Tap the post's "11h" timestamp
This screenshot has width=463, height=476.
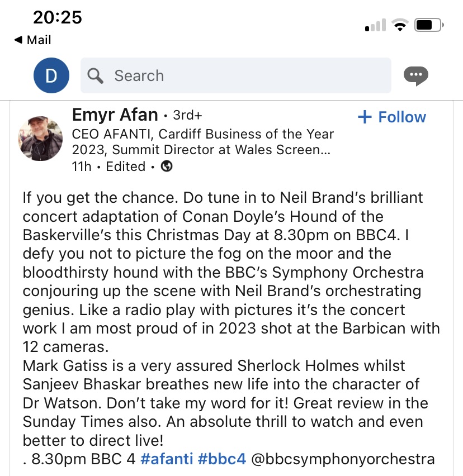tap(83, 166)
